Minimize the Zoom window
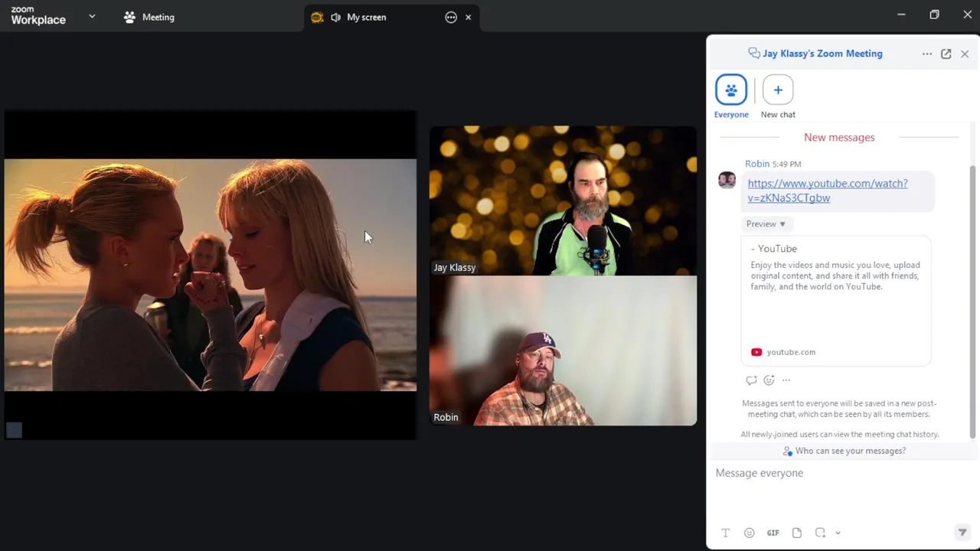 (901, 15)
